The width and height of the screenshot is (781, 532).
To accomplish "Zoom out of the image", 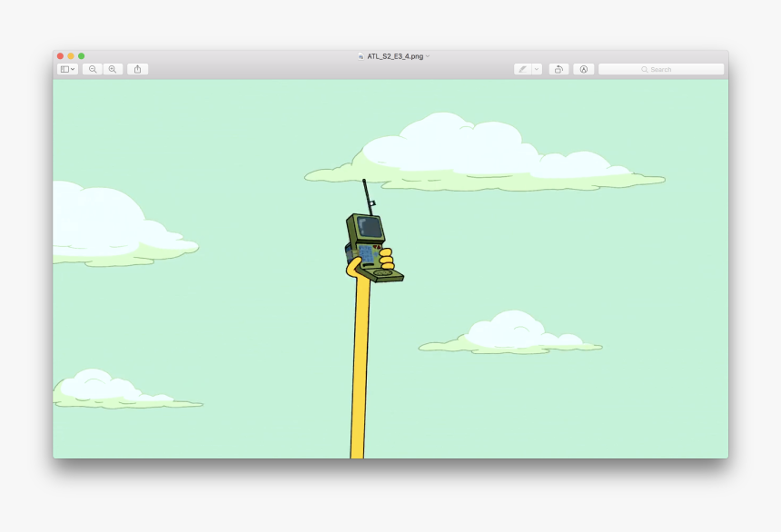I will 93,69.
